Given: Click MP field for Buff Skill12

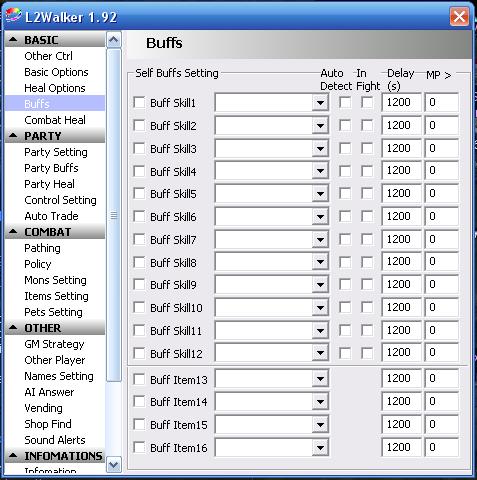Looking at the screenshot, I should click(441, 353).
